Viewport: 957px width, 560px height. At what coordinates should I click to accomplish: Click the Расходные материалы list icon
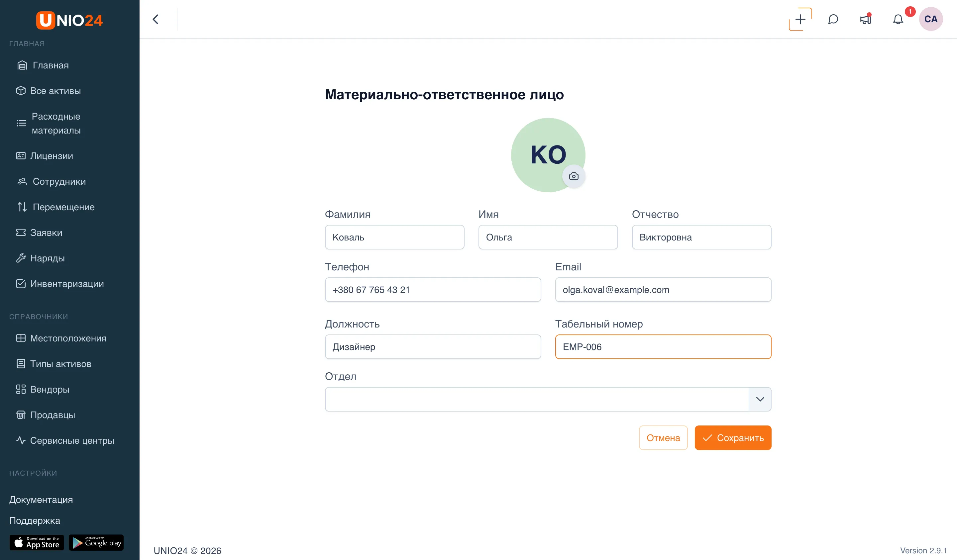[22, 123]
